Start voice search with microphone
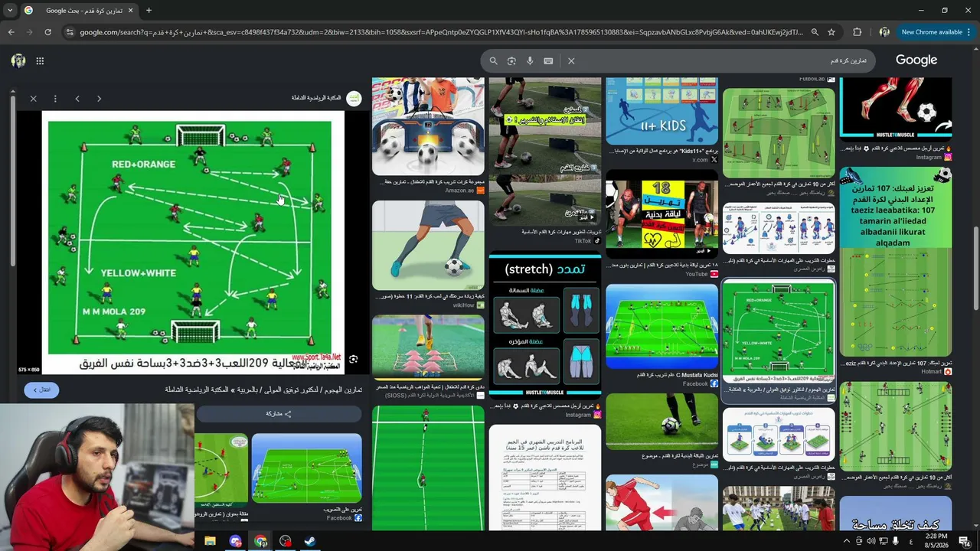Screen dimensions: 980x551 (x=530, y=61)
